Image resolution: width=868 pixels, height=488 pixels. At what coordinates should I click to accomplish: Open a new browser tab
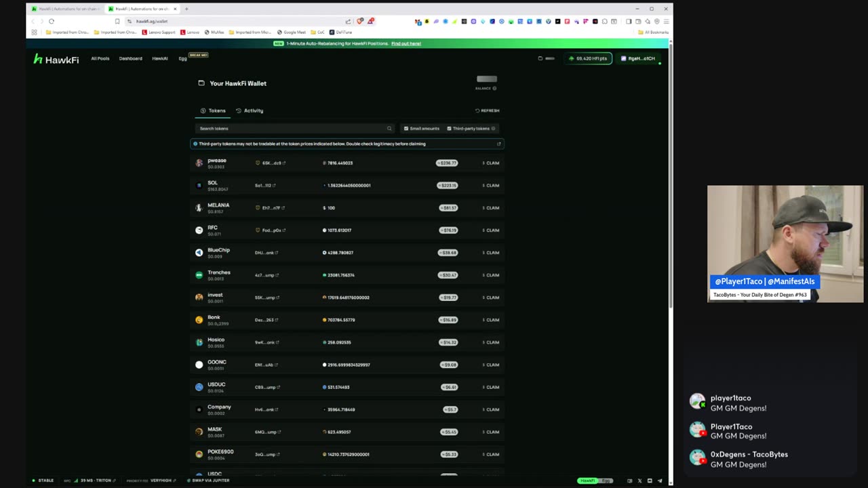coord(186,9)
